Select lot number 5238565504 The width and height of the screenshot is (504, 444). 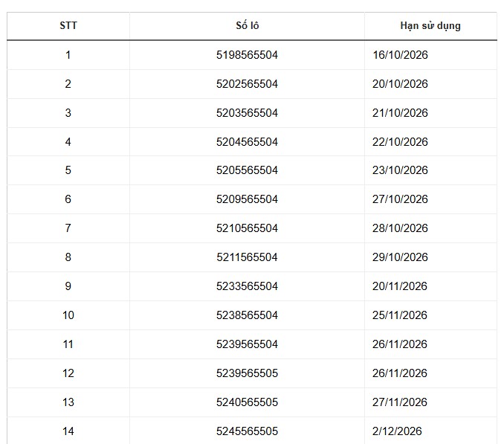(x=247, y=315)
